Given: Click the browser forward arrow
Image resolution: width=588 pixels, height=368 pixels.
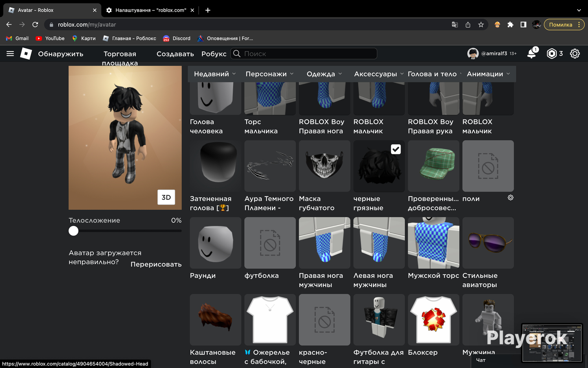Looking at the screenshot, I should tap(22, 25).
